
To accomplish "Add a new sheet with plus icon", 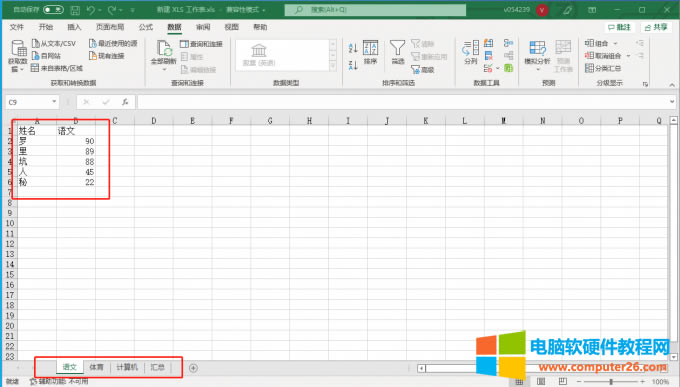I will point(193,368).
